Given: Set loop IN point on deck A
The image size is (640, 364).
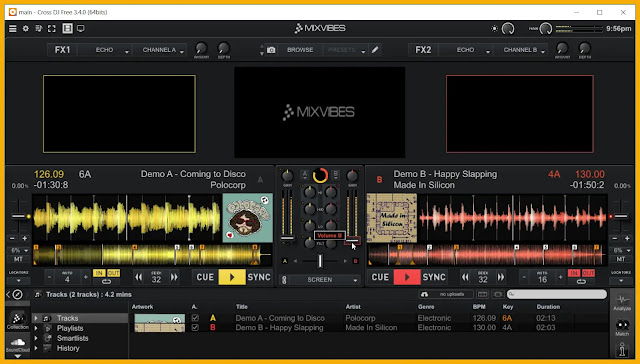Looking at the screenshot, I should point(99,273).
